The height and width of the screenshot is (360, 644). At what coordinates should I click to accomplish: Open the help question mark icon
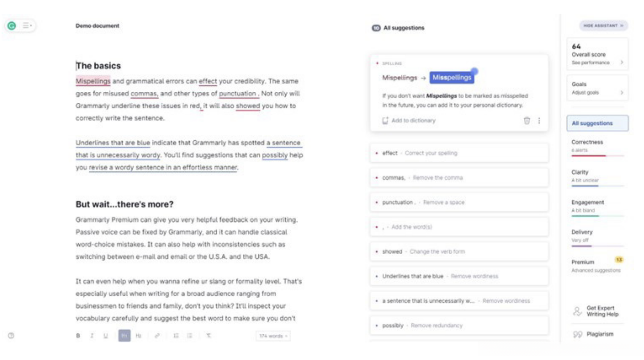[11, 335]
